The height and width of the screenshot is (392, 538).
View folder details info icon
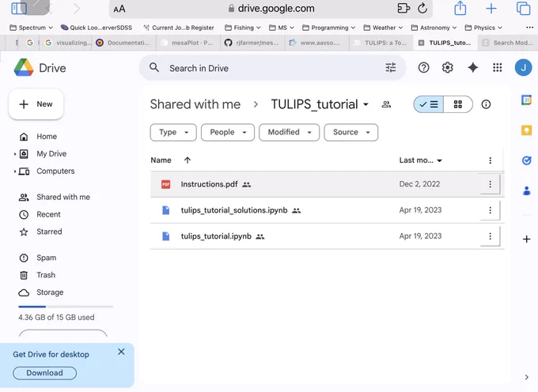coord(486,104)
